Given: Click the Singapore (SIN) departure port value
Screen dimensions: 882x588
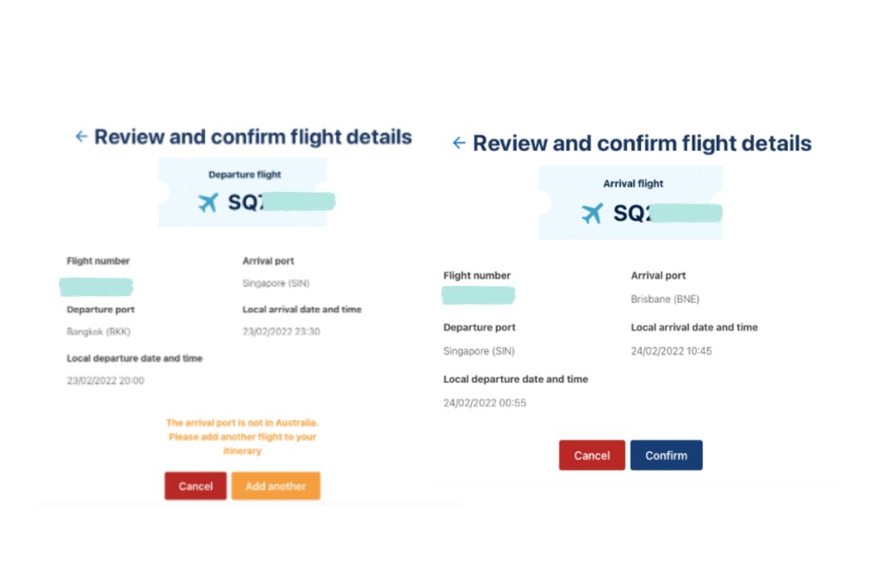Looking at the screenshot, I should pyautogui.click(x=479, y=351).
